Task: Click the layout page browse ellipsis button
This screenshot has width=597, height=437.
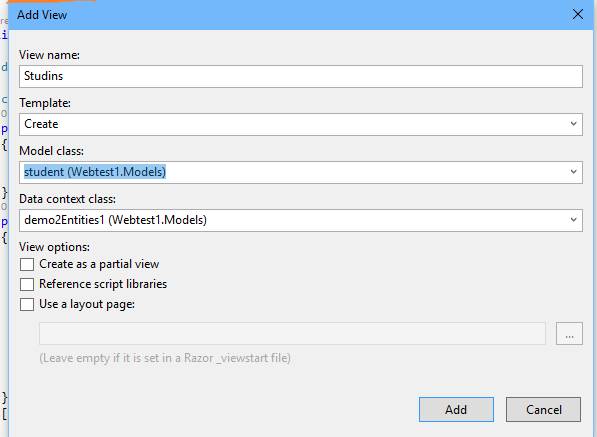Action: pos(569,333)
